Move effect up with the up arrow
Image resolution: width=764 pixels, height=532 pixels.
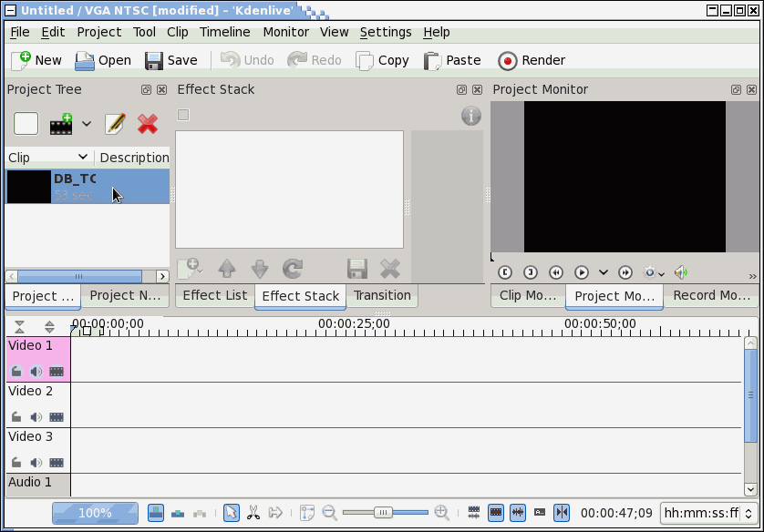point(227,269)
